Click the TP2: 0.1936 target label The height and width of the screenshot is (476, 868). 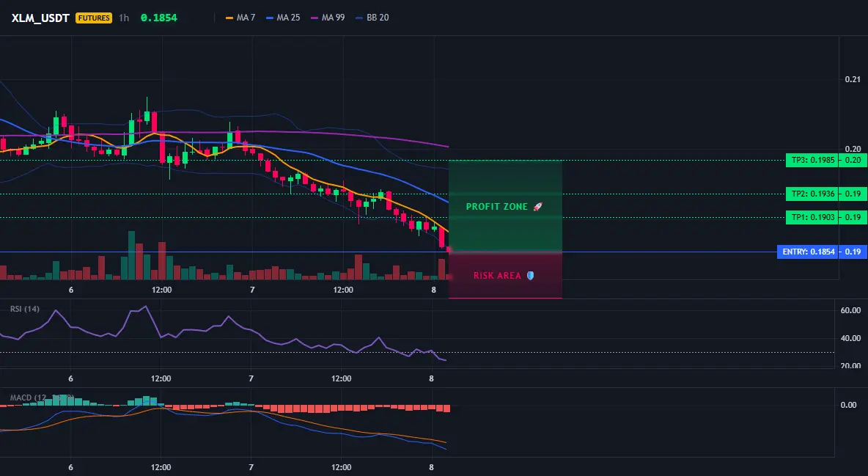[x=812, y=194]
